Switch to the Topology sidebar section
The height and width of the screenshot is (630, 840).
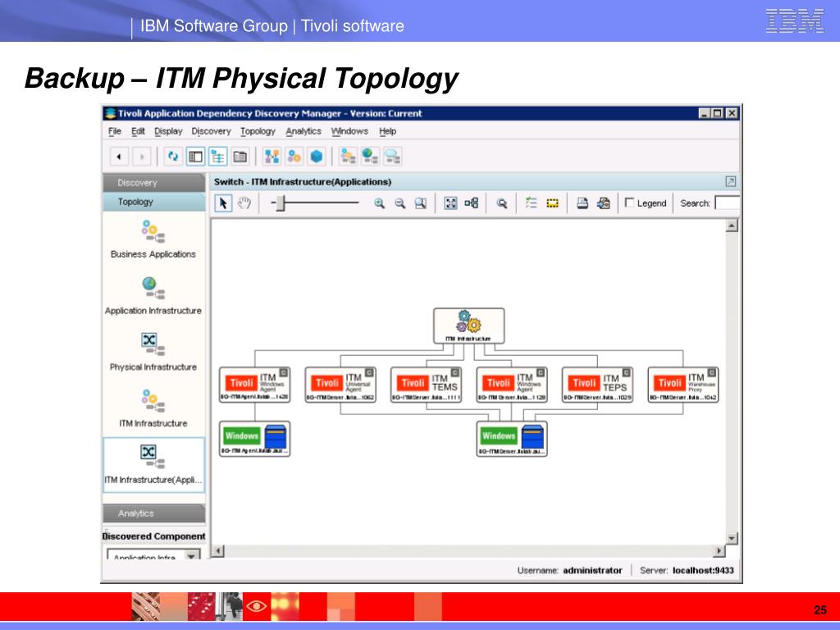tap(153, 202)
